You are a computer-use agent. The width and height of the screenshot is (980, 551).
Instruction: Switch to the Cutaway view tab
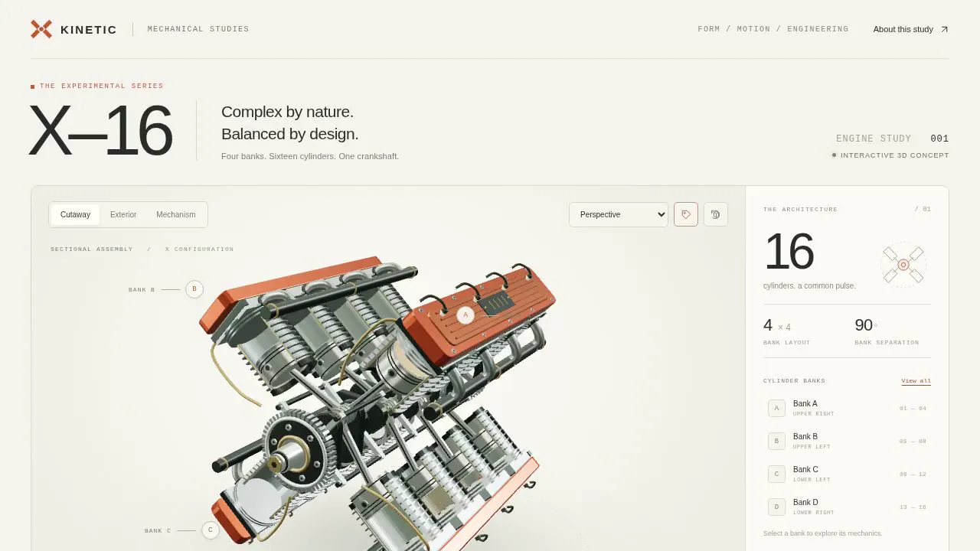pyautogui.click(x=75, y=214)
